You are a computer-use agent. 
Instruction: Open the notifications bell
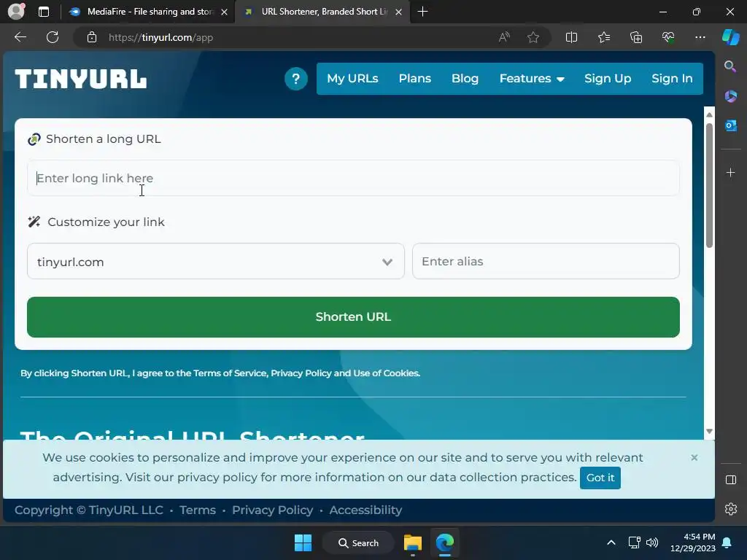click(727, 542)
